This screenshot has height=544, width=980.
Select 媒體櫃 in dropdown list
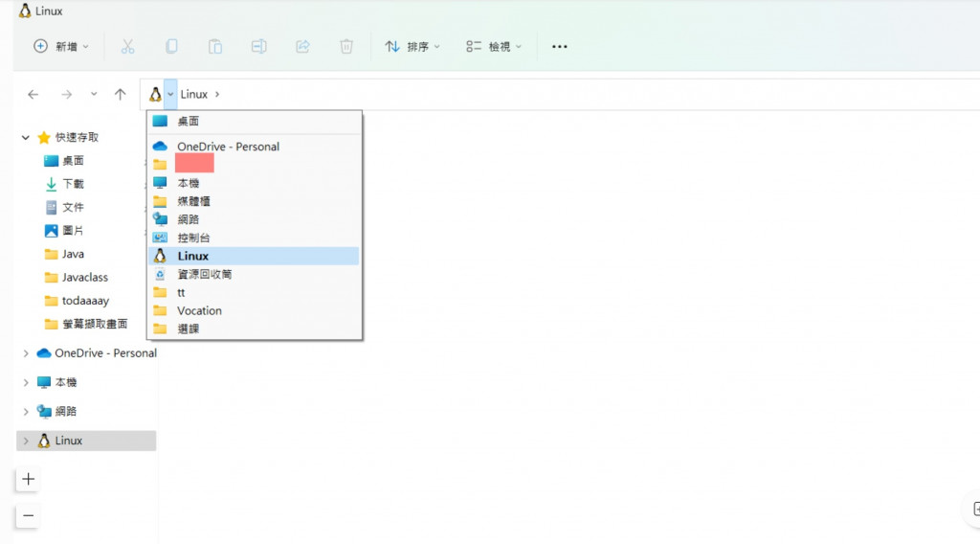[255, 201]
